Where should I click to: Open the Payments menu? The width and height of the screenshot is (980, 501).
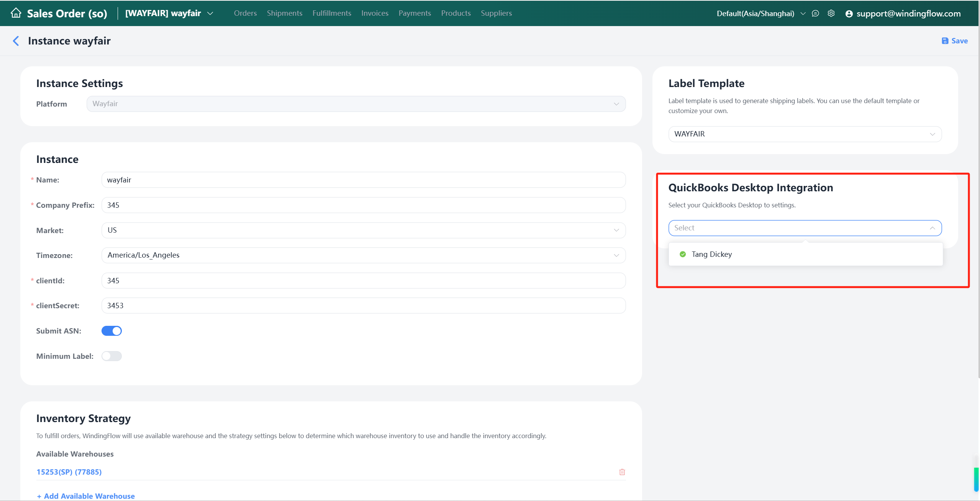(x=415, y=13)
